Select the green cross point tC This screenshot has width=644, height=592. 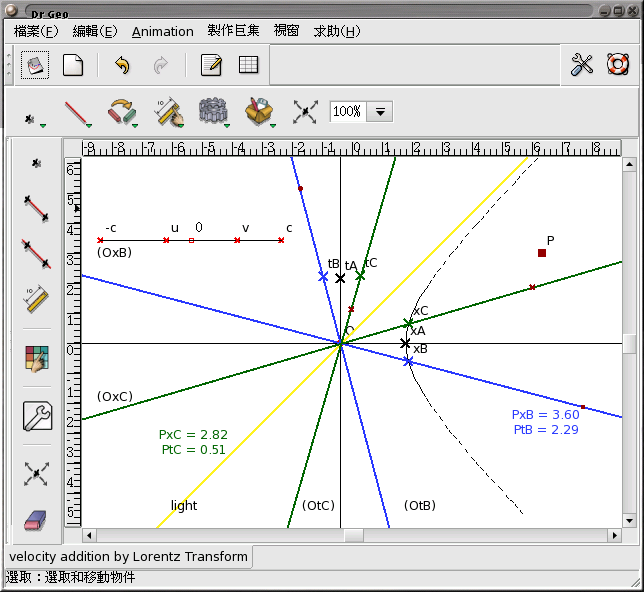point(360,276)
